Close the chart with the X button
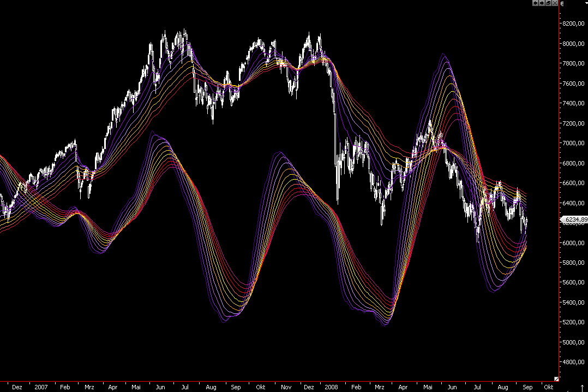The height and width of the screenshot is (392, 588). coord(555,3)
